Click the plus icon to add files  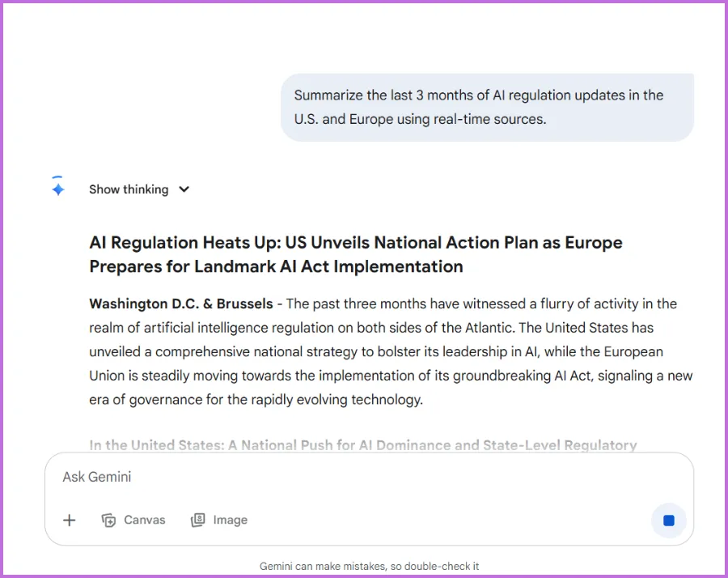[70, 521]
